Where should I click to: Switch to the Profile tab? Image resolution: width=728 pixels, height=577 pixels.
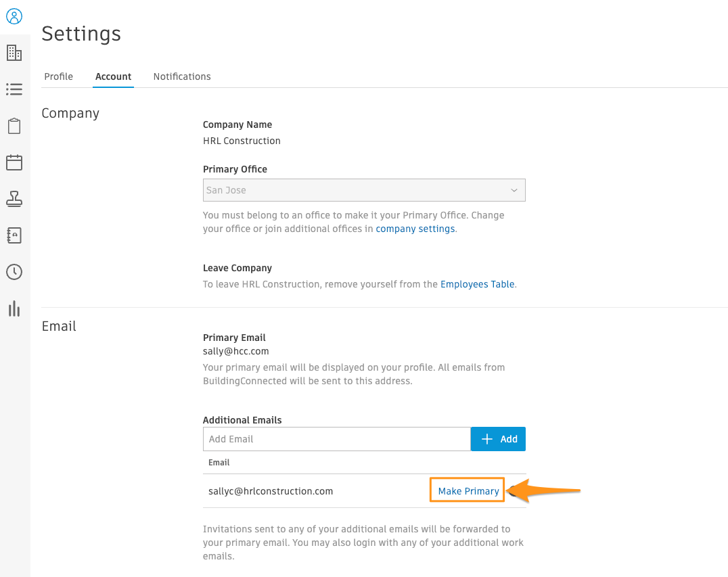pyautogui.click(x=58, y=76)
